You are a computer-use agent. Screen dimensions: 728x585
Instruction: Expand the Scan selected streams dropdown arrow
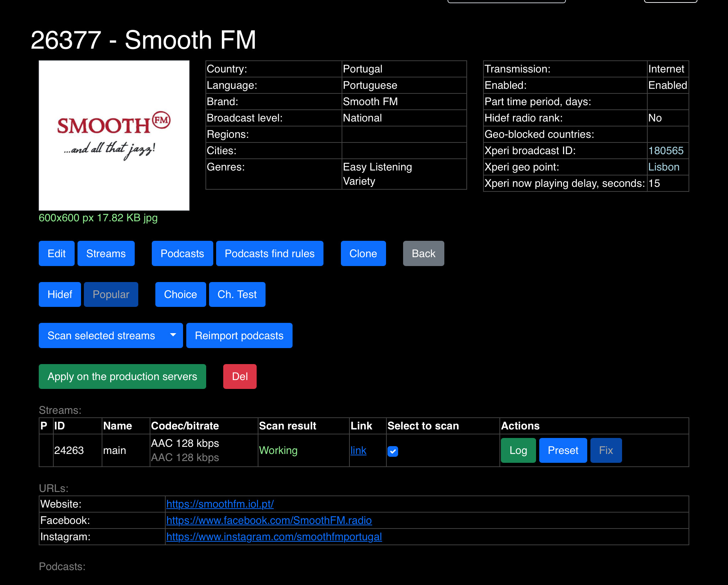coord(173,335)
